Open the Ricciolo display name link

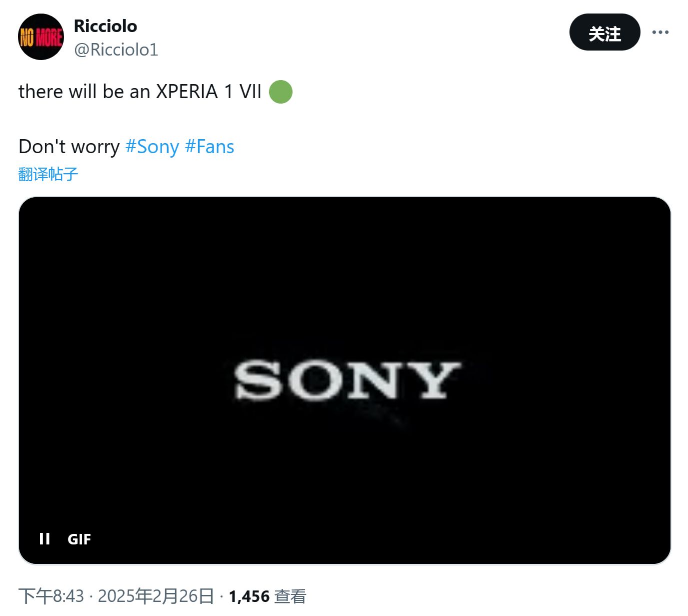pyautogui.click(x=106, y=26)
